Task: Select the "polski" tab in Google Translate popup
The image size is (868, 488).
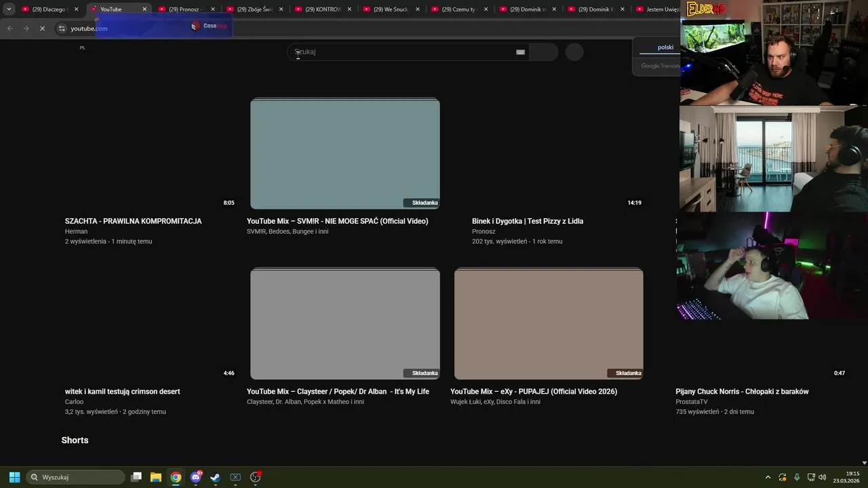Action: 665,47
